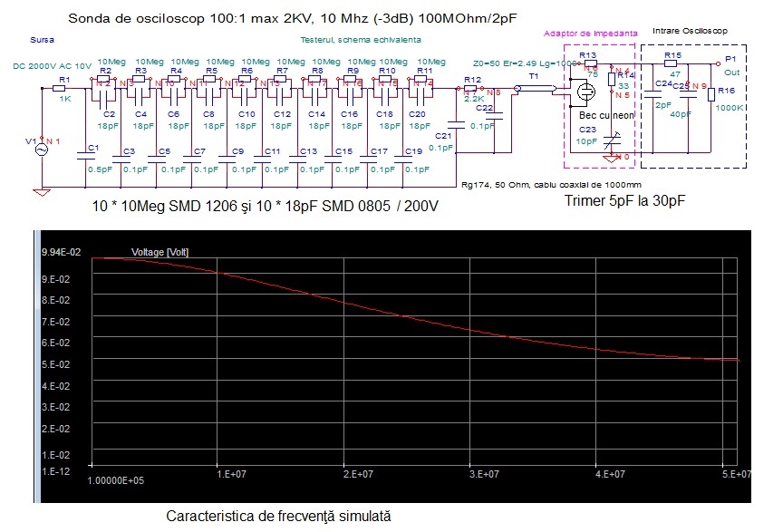The height and width of the screenshot is (532, 783).
Task: Select the R11 10Meg resistor symbol
Action: pos(421,79)
